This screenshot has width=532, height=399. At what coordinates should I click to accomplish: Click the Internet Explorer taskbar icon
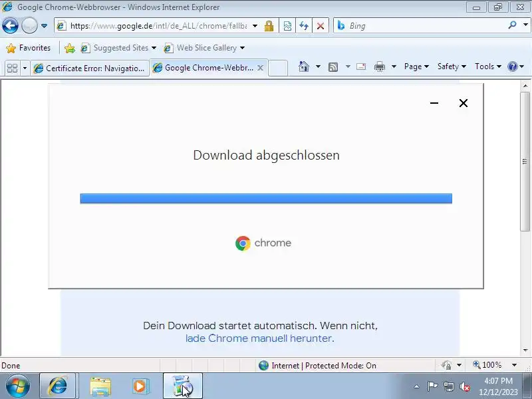(x=58, y=386)
